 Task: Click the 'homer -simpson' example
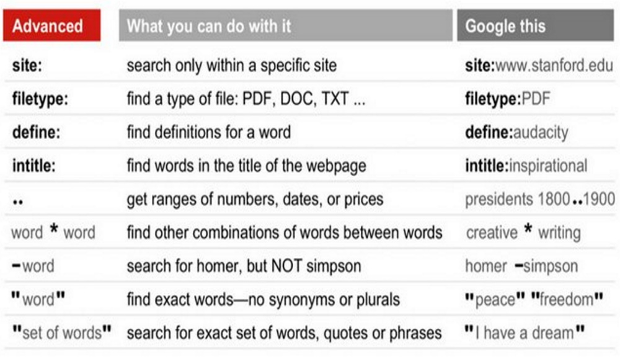pyautogui.click(x=521, y=266)
